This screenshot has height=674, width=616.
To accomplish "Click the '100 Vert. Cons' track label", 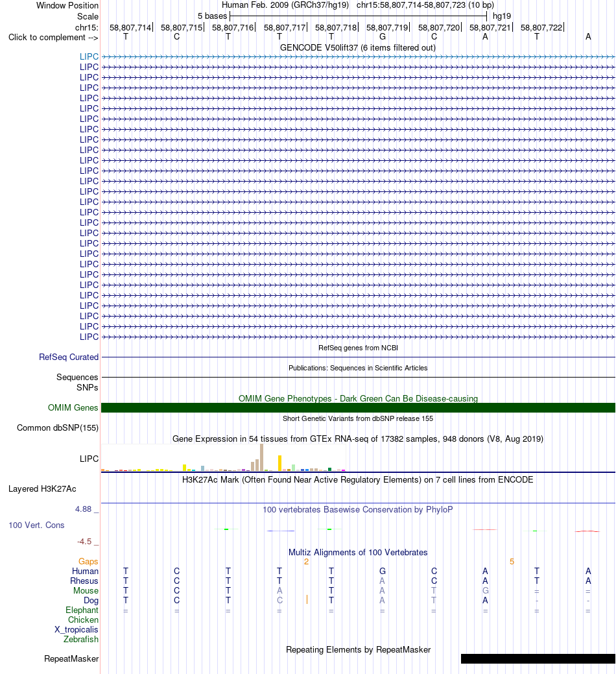I will point(36,525).
